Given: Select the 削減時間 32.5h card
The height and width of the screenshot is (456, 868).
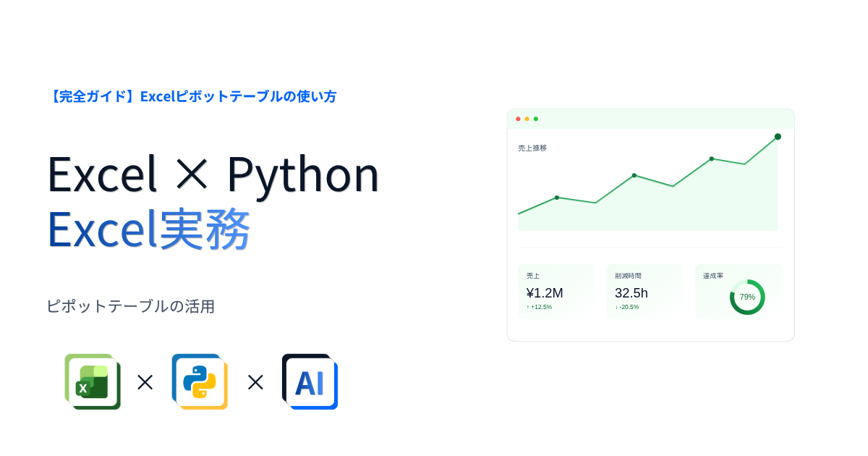Looking at the screenshot, I should point(644,292).
